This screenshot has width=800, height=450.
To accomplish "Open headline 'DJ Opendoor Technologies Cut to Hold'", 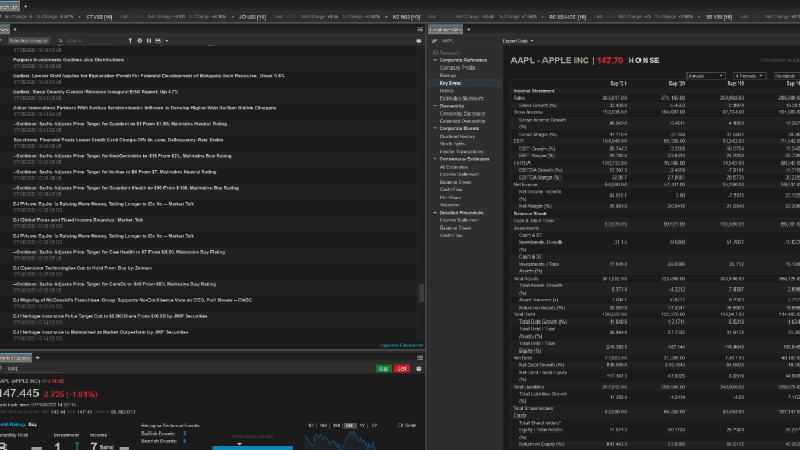I will click(x=82, y=268).
